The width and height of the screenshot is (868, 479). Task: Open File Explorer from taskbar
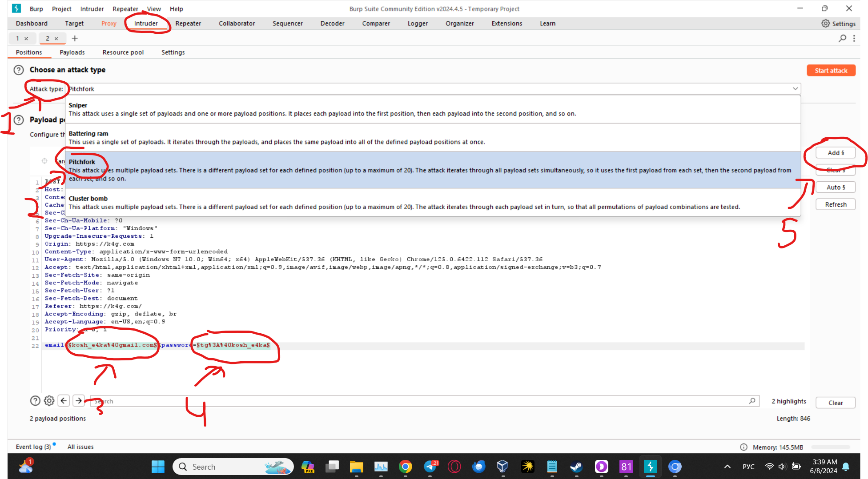coord(356,467)
